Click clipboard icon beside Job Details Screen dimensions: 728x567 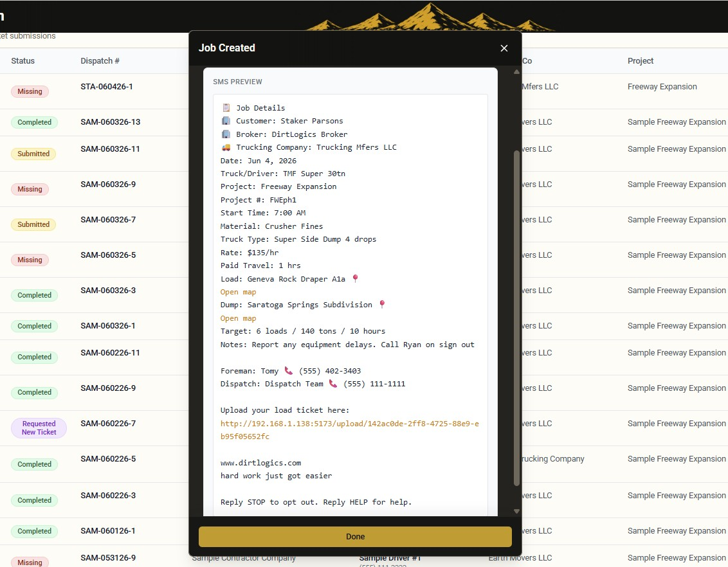[x=226, y=107]
